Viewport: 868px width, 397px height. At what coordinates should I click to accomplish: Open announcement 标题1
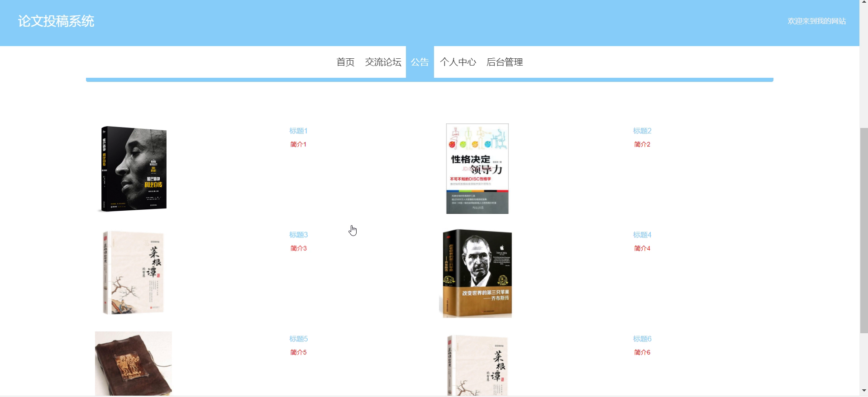point(298,131)
